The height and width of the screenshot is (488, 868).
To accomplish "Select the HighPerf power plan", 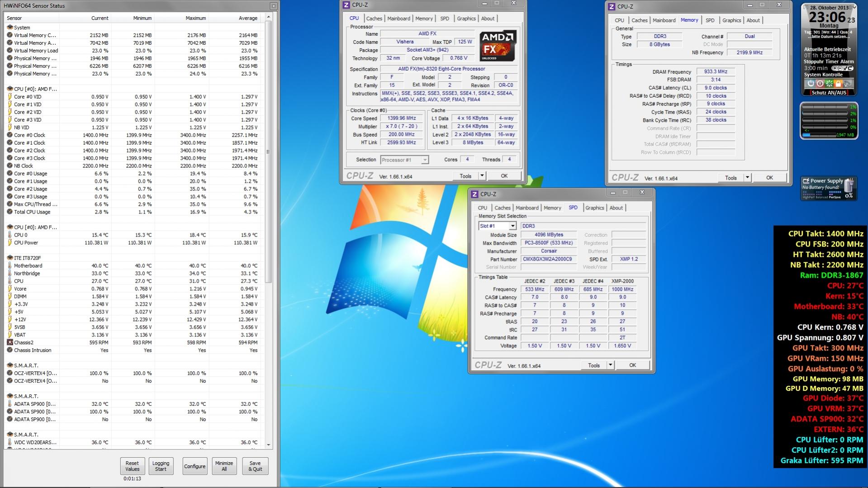I will 808,198.
